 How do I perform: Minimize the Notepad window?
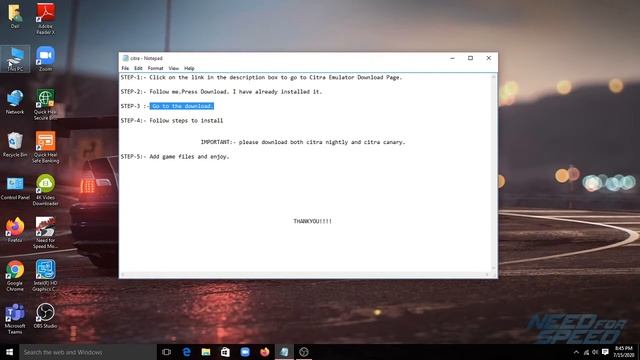click(452, 58)
